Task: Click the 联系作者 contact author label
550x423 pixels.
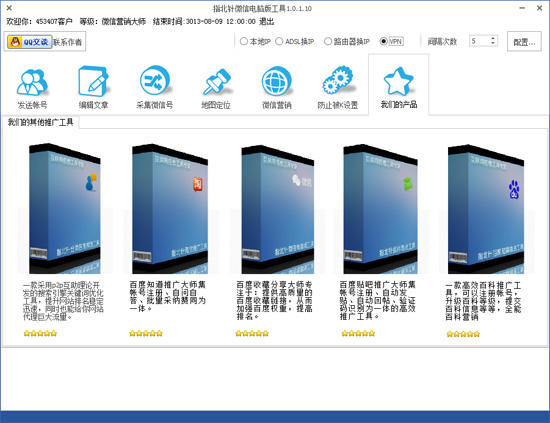Action: pos(68,42)
